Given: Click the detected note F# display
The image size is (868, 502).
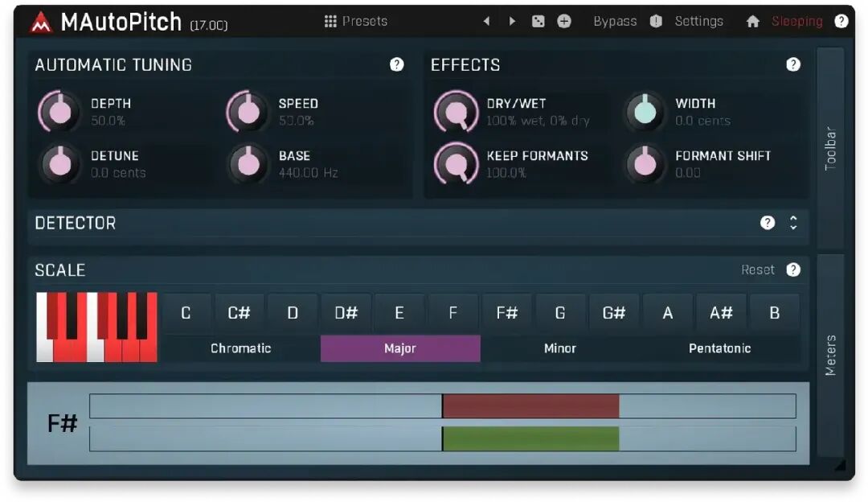Looking at the screenshot, I should [x=62, y=424].
